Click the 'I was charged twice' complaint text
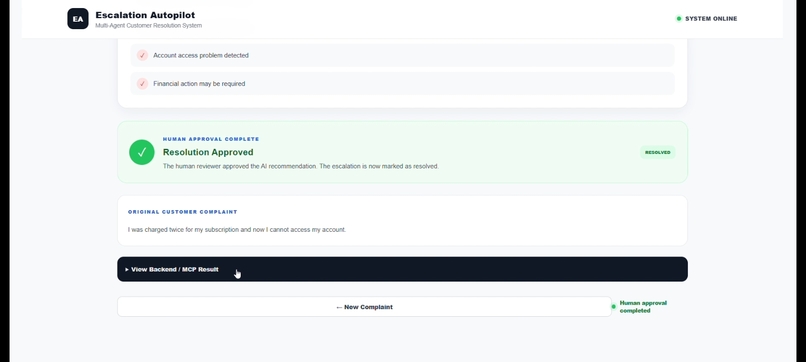Image resolution: width=806 pixels, height=362 pixels. (x=237, y=229)
